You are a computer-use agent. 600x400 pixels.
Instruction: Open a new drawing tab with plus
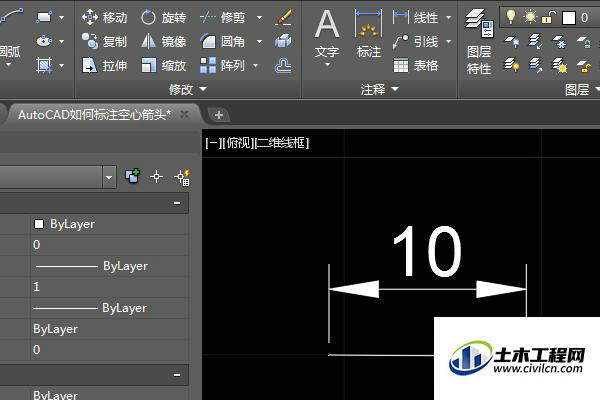click(x=219, y=115)
